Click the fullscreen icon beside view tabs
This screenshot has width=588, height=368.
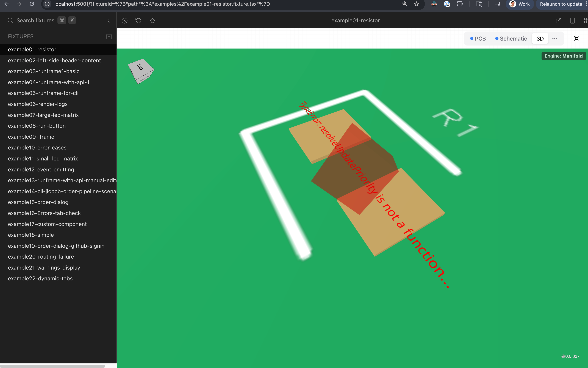click(576, 39)
